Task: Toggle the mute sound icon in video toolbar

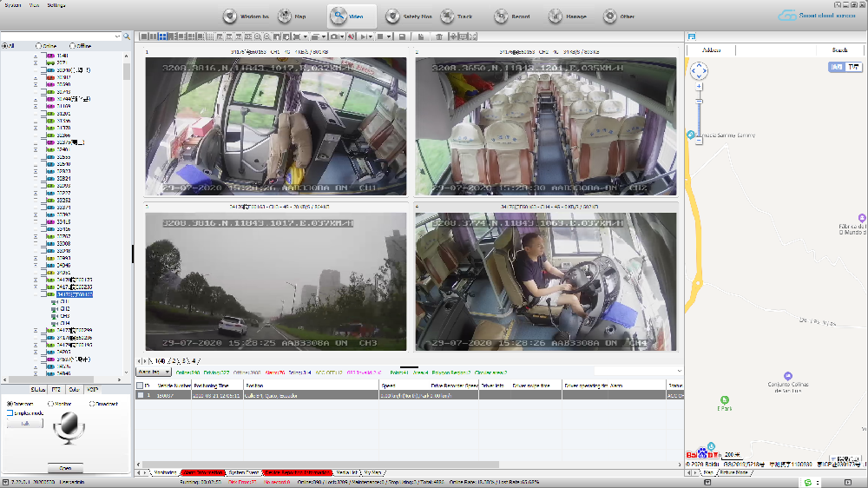Action: [351, 36]
